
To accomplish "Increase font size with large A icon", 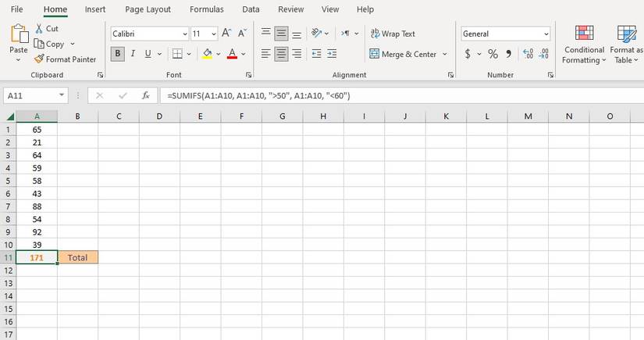I will 226,33.
